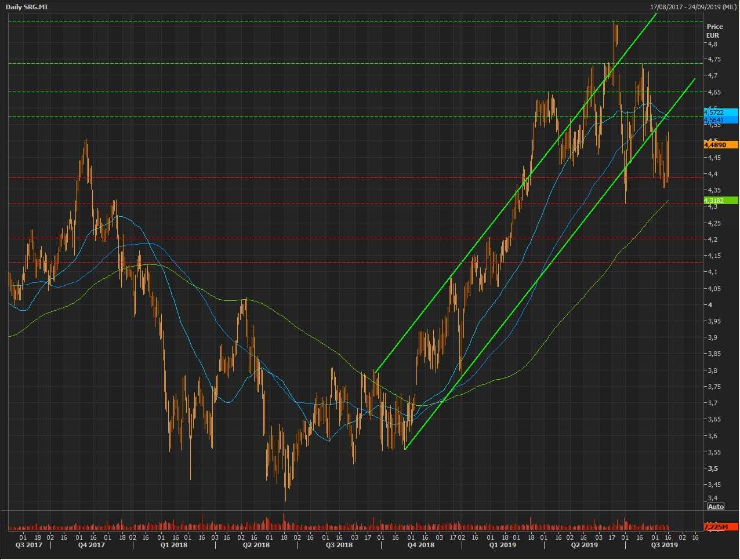Click the 17/08/2017 - 24/09/2019 (MIL) date range
Screen dimensions: 740x560
(693, 7)
